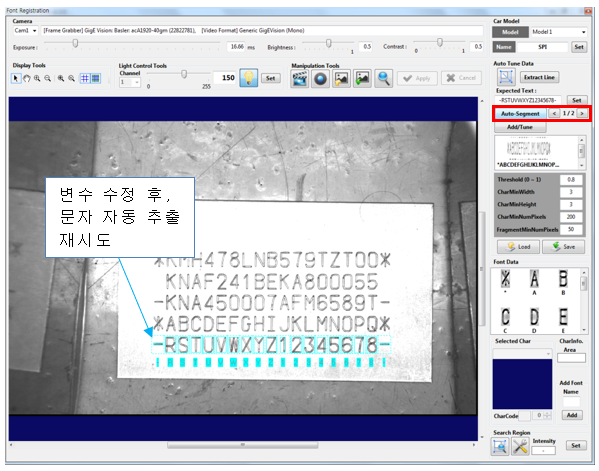
Task: Select the hand pan tool
Action: (27, 78)
